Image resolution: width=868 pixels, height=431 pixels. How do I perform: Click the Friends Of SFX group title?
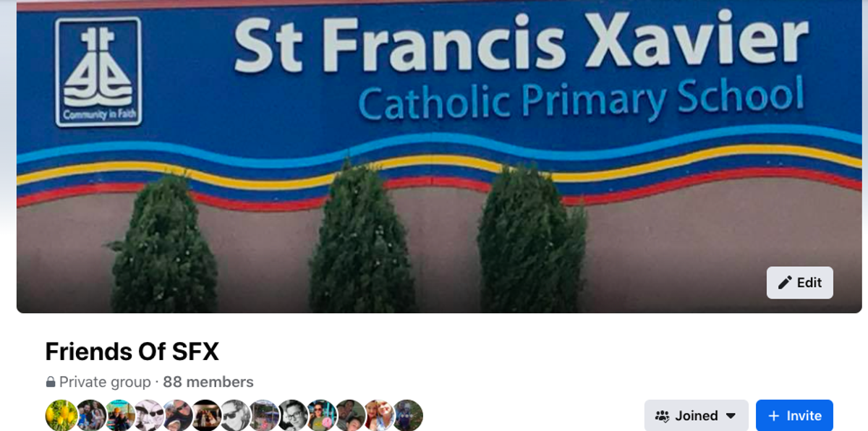[x=132, y=351]
